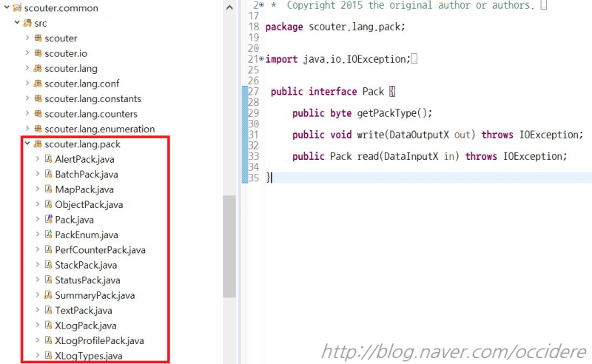592x364 pixels.
Task: Click the XLogTypes.java file icon
Action: [48, 355]
